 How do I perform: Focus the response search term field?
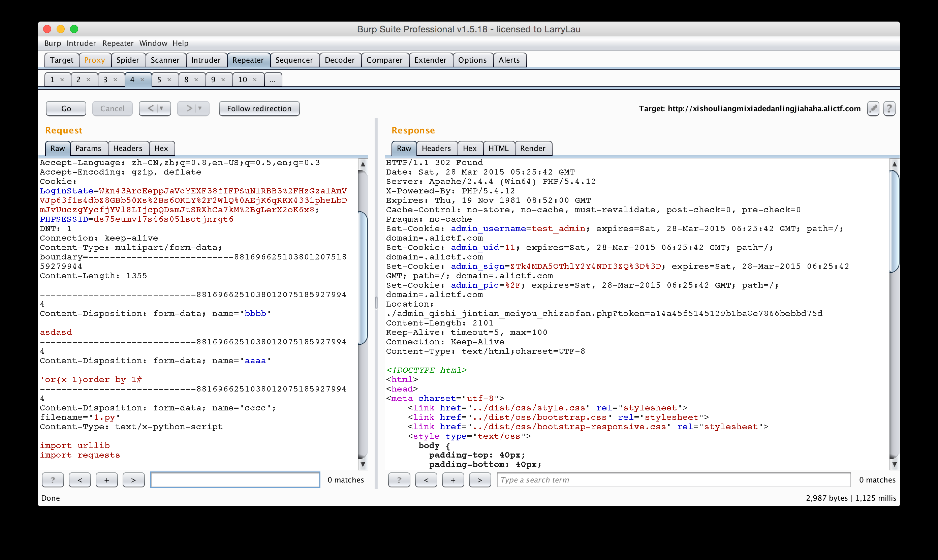tap(674, 480)
